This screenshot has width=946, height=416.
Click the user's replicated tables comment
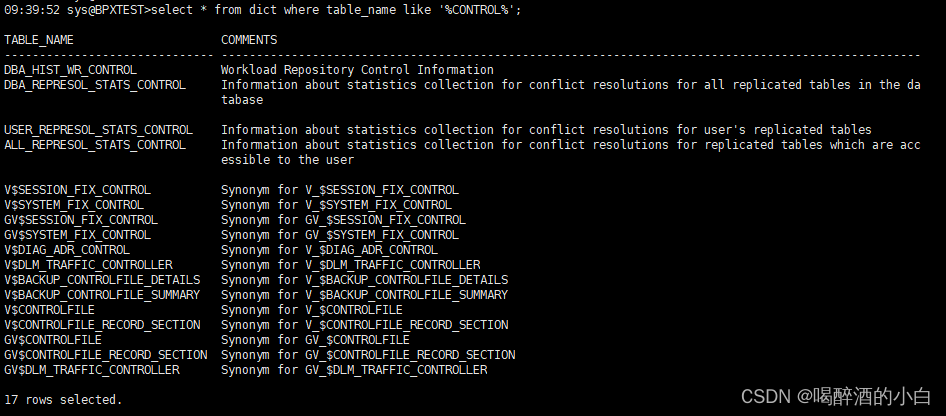click(547, 130)
